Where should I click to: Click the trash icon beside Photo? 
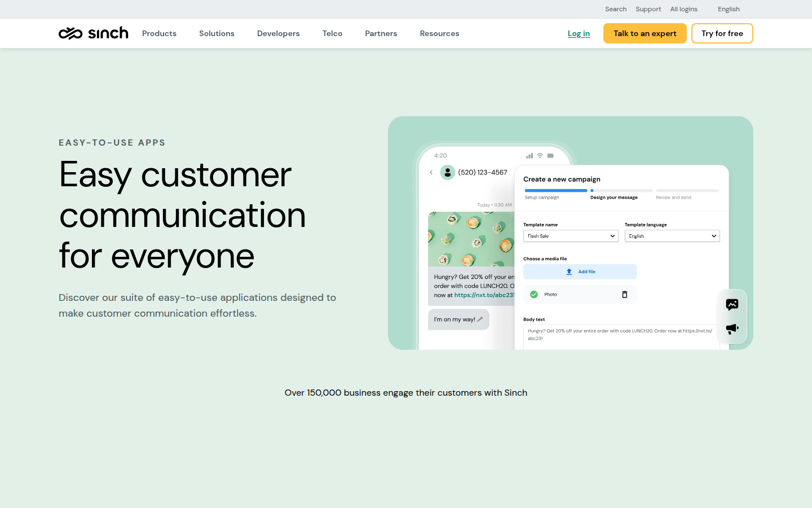[x=624, y=295]
